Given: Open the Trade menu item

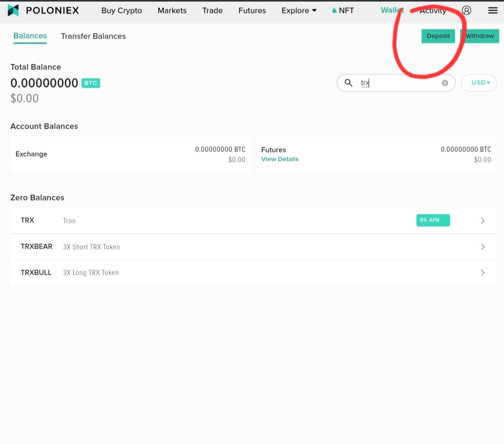Looking at the screenshot, I should click(212, 11).
